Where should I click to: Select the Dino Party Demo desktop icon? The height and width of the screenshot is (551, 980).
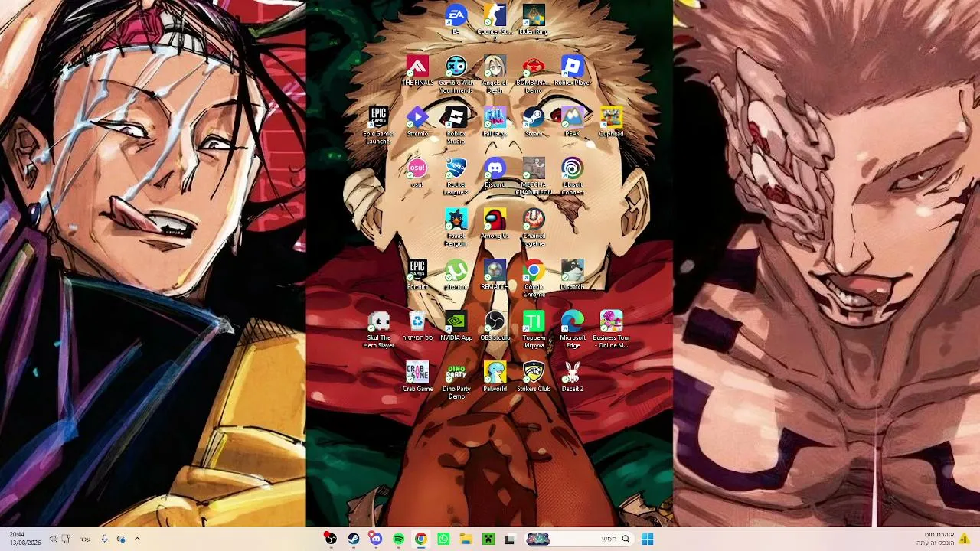[456, 381]
